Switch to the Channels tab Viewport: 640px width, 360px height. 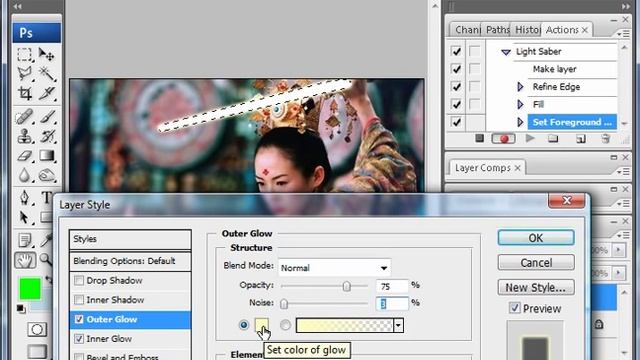(467, 30)
